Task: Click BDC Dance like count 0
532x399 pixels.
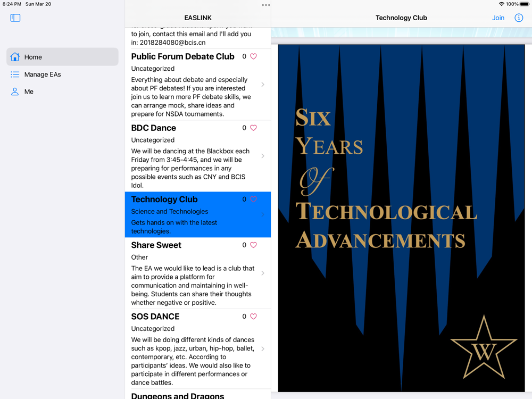Action: point(244,128)
